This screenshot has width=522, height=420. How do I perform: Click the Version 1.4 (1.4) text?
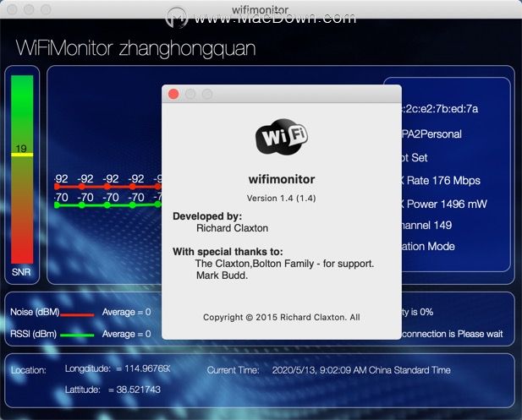(282, 199)
